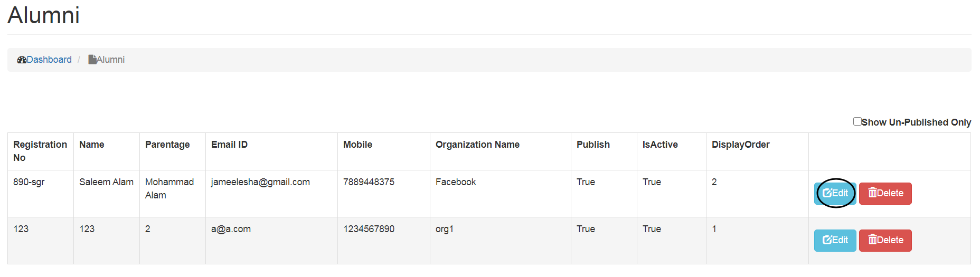980x277 pixels.
Task: Select the Alumni breadcrumb text
Action: coord(111,60)
